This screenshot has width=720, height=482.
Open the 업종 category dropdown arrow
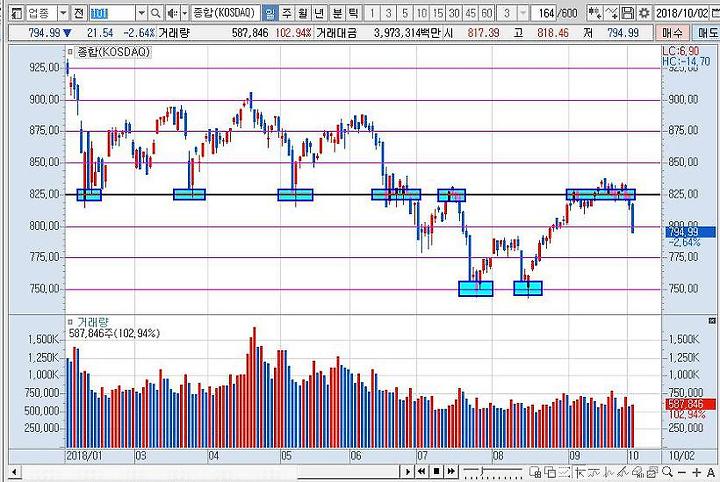(62, 13)
